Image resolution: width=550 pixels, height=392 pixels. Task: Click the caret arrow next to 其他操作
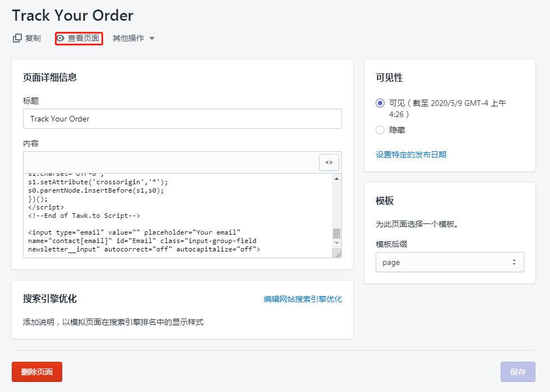click(152, 38)
